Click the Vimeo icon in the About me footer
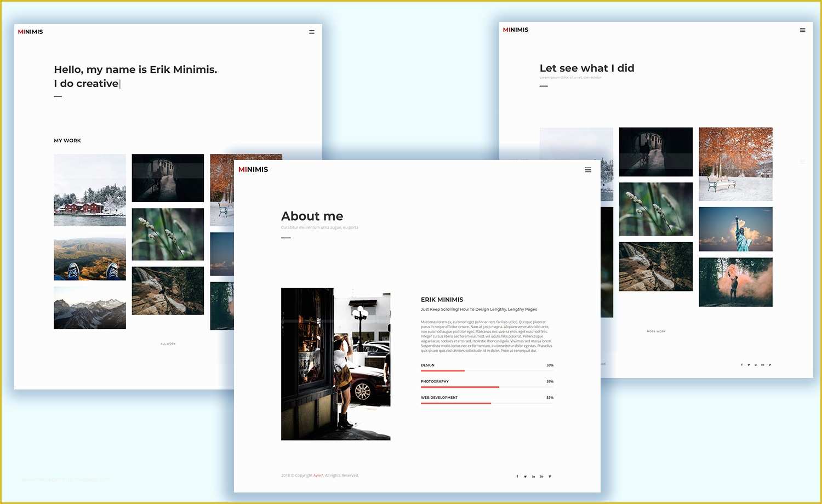The height and width of the screenshot is (504, 822). 550,476
